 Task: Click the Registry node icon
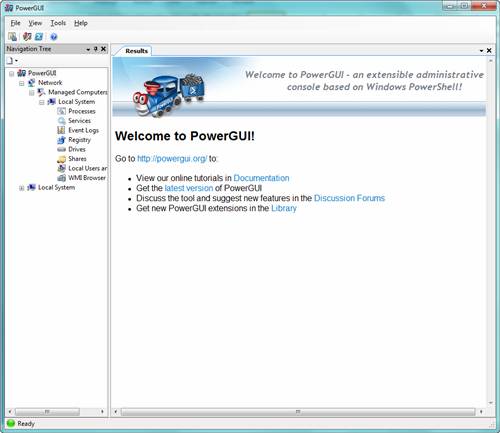click(x=61, y=140)
